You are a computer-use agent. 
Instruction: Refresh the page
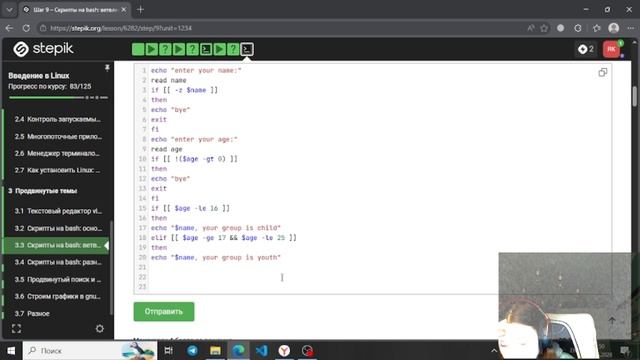pyautogui.click(x=26, y=28)
